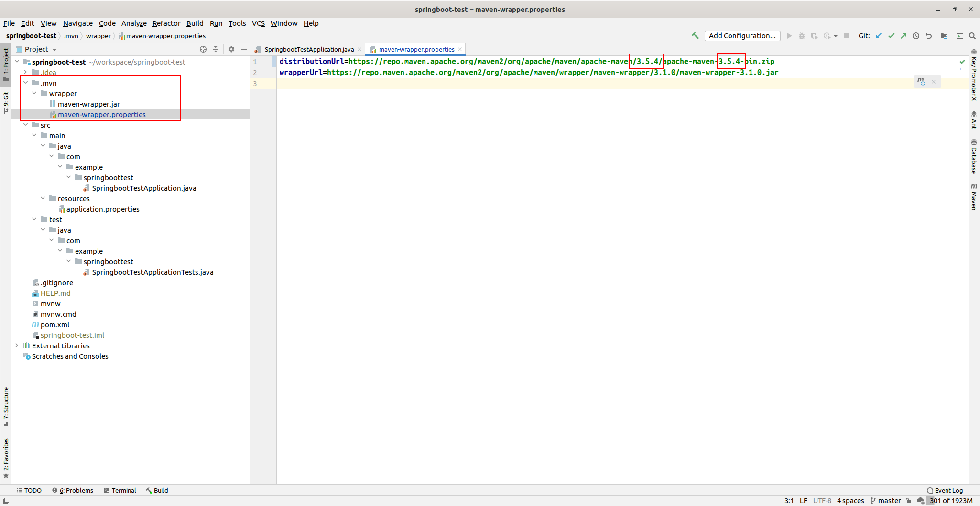Toggle the Database tool window sidebar
The width and height of the screenshot is (980, 506).
[x=974, y=157]
